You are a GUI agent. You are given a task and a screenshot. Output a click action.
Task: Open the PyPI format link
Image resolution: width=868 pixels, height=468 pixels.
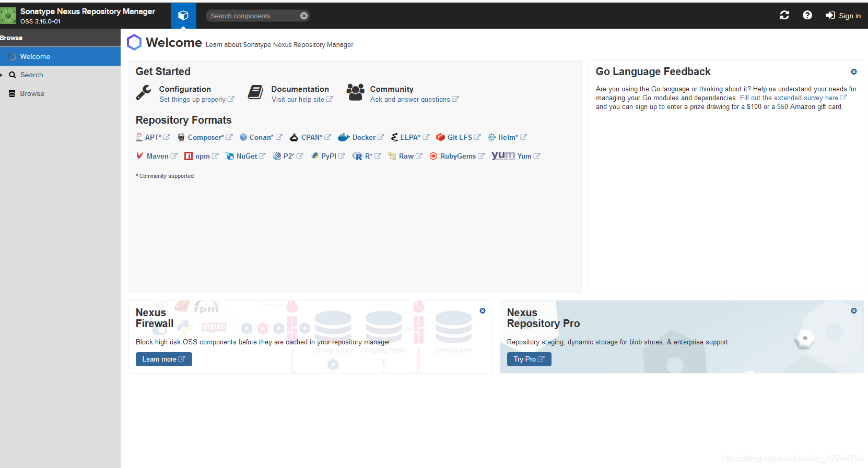coord(333,156)
